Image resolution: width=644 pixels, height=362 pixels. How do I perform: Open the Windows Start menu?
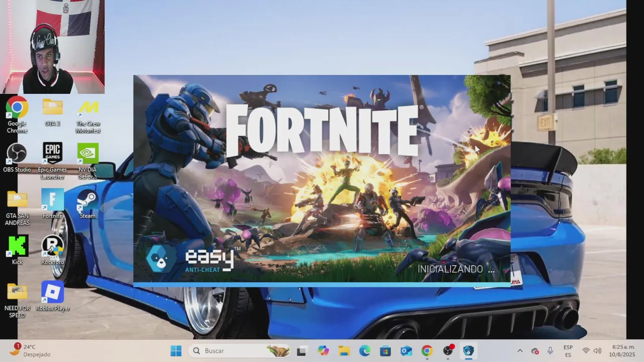(176, 351)
